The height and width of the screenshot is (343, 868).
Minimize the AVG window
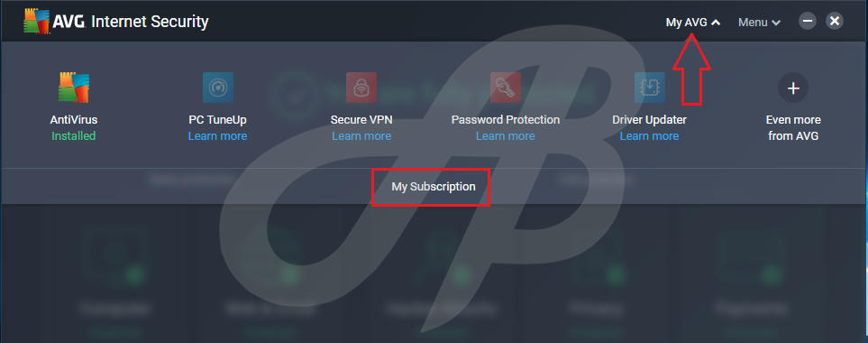(x=809, y=22)
